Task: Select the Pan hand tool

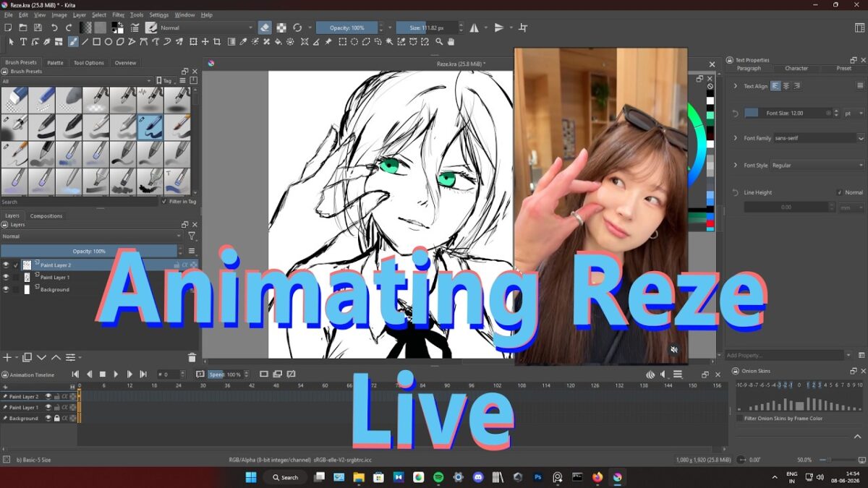Action: pyautogui.click(x=451, y=42)
